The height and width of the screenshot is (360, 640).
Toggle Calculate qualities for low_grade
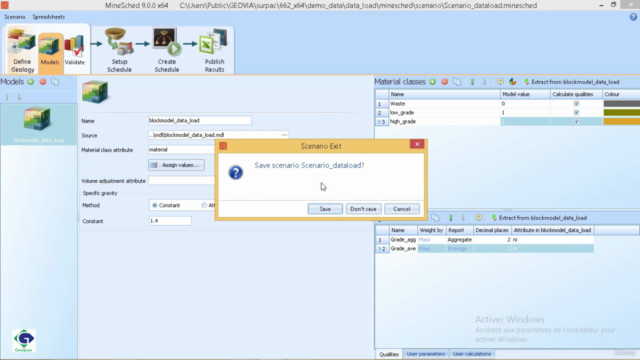[576, 113]
